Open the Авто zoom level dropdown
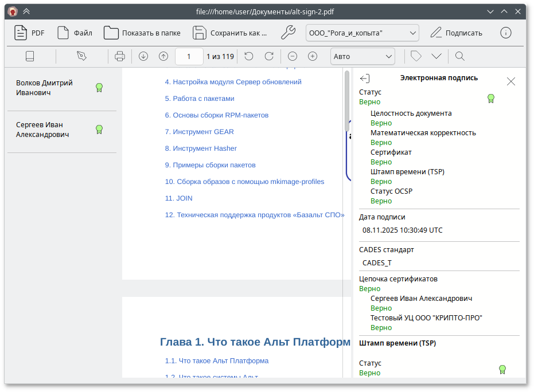 click(x=363, y=56)
